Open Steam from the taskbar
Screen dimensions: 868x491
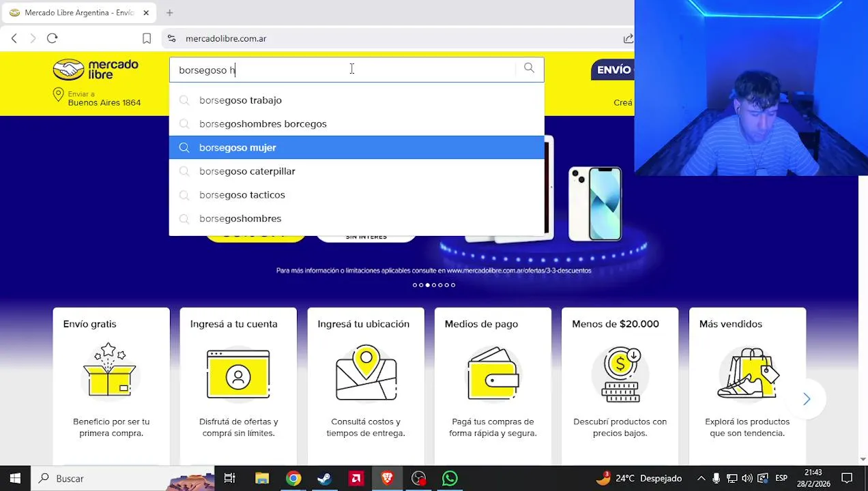click(x=325, y=478)
